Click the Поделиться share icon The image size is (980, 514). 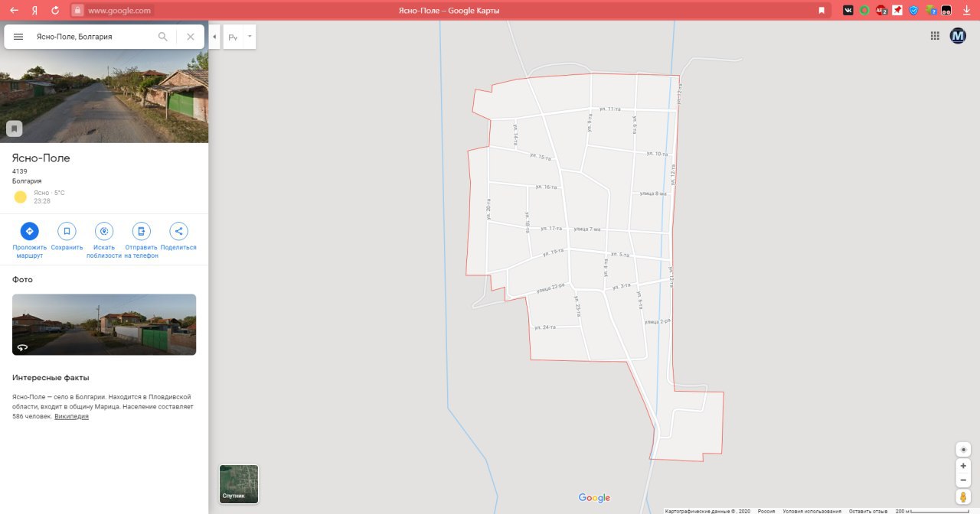point(178,231)
